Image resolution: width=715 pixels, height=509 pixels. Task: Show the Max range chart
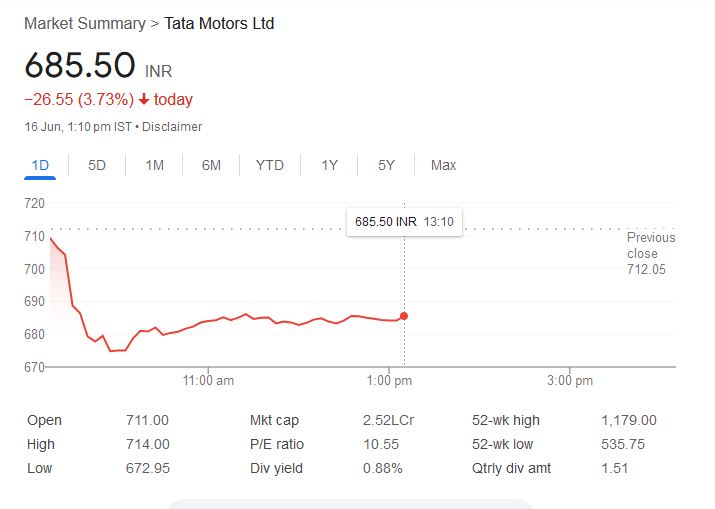(443, 165)
